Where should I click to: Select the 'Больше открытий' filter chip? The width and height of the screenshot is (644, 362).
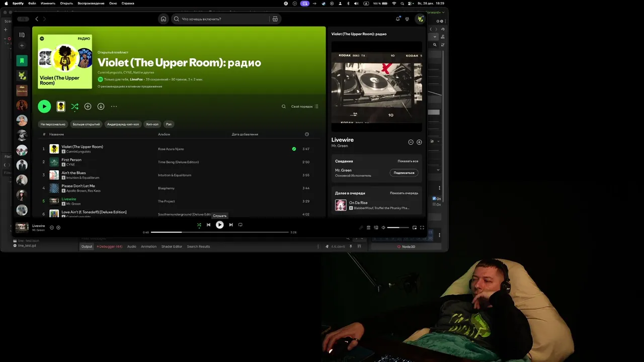(x=86, y=124)
